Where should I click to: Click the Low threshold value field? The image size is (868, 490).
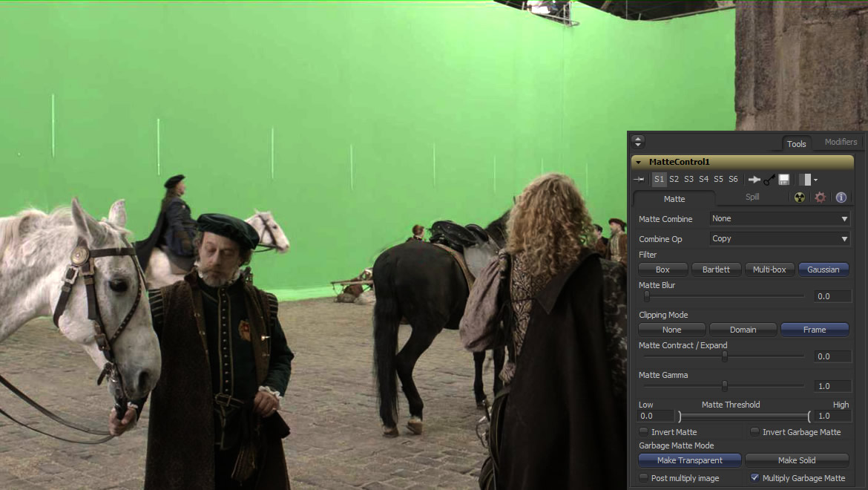pyautogui.click(x=655, y=416)
